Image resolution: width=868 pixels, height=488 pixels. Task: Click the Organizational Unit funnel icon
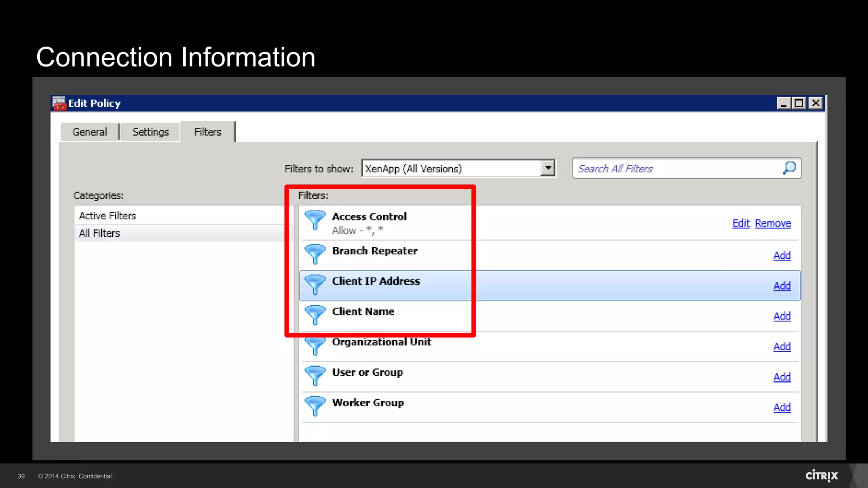pyautogui.click(x=315, y=346)
